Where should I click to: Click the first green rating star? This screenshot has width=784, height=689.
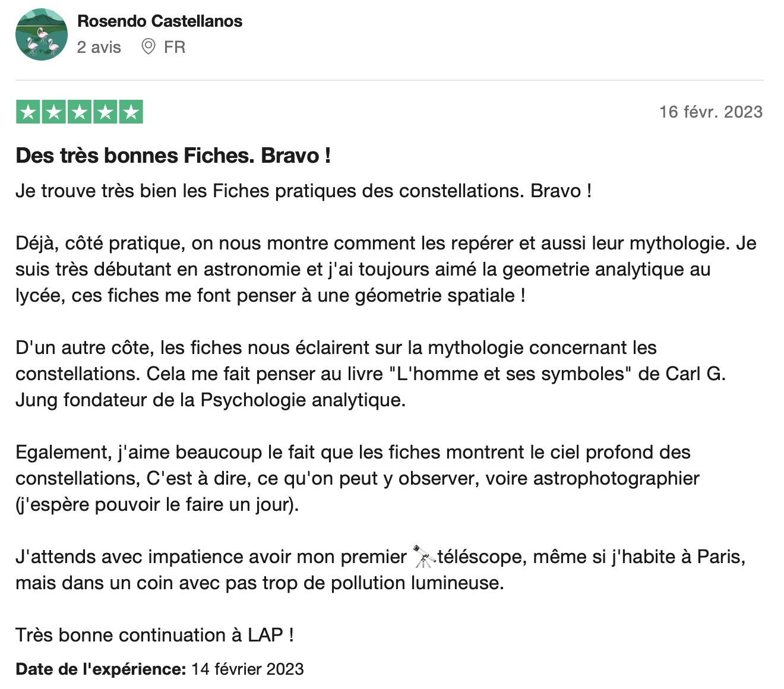(x=28, y=112)
